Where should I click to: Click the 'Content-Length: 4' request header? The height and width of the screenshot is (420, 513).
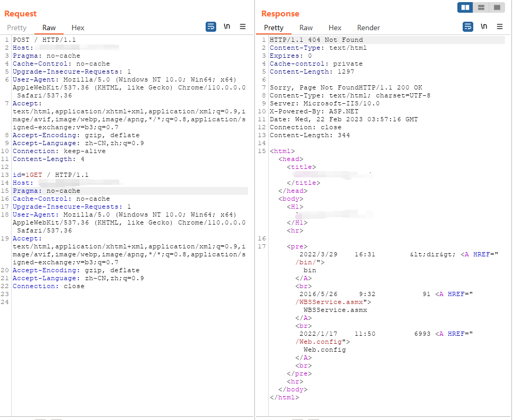[x=48, y=159]
